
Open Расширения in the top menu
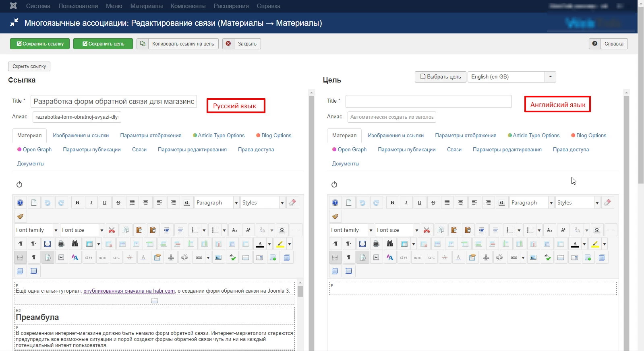pyautogui.click(x=231, y=6)
